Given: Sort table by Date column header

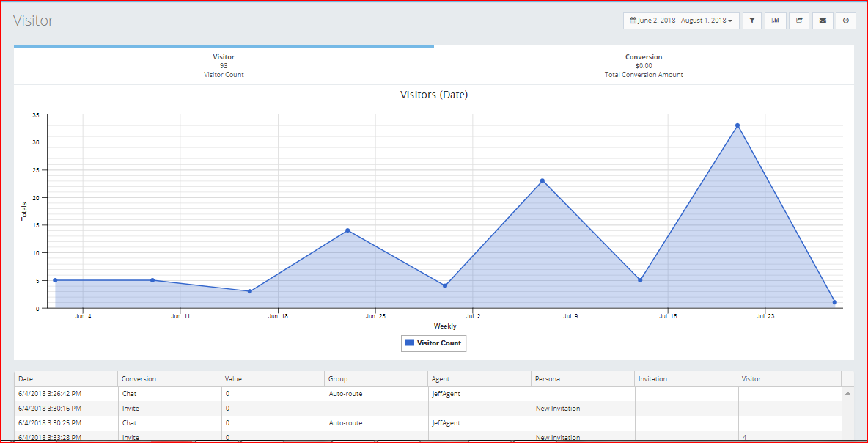Looking at the screenshot, I should 65,379.
